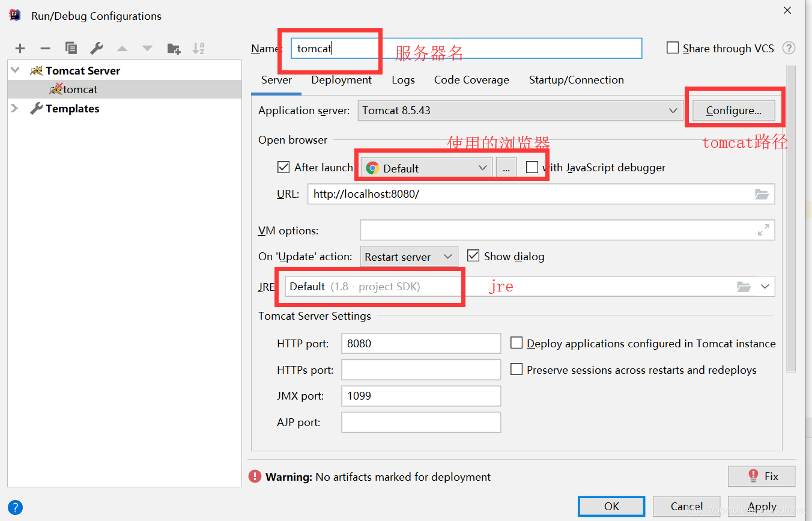The width and height of the screenshot is (812, 521).
Task: Move configuration down arrow
Action: (x=147, y=49)
